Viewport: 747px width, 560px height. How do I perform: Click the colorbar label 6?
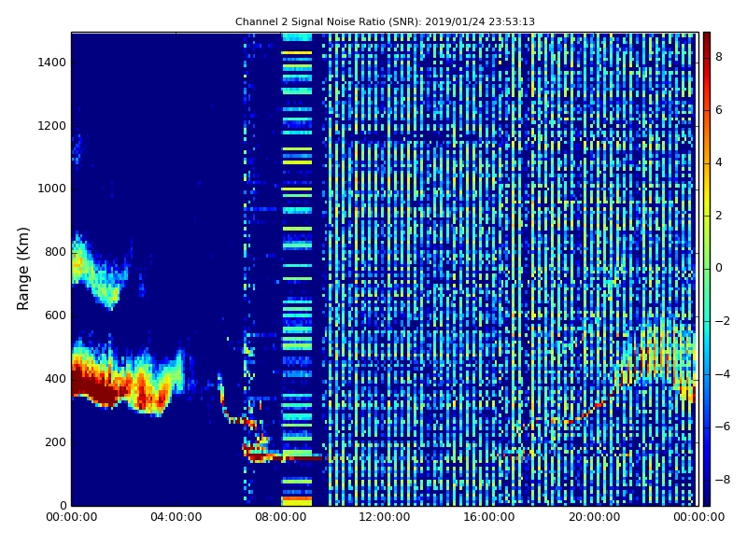click(719, 110)
